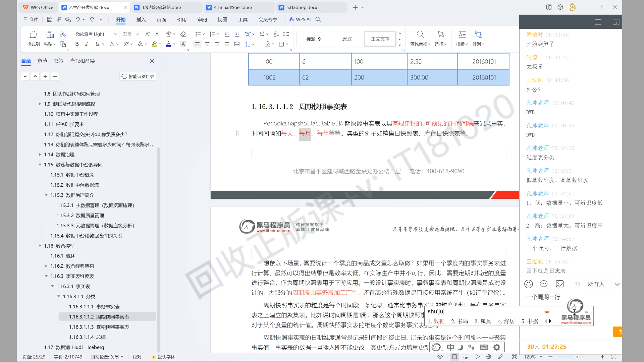Click the red font color swatch

point(168,44)
